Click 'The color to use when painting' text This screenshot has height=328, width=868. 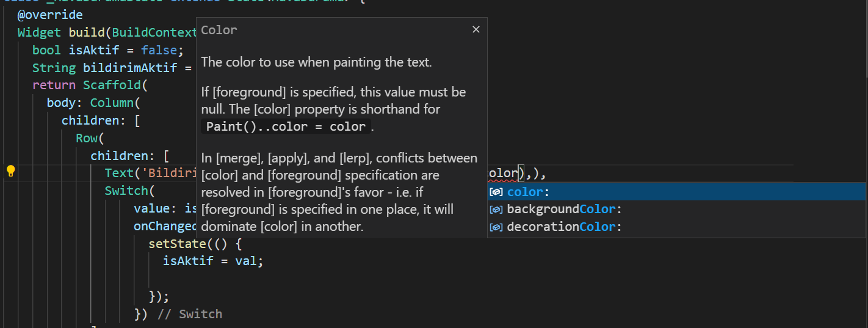point(317,62)
